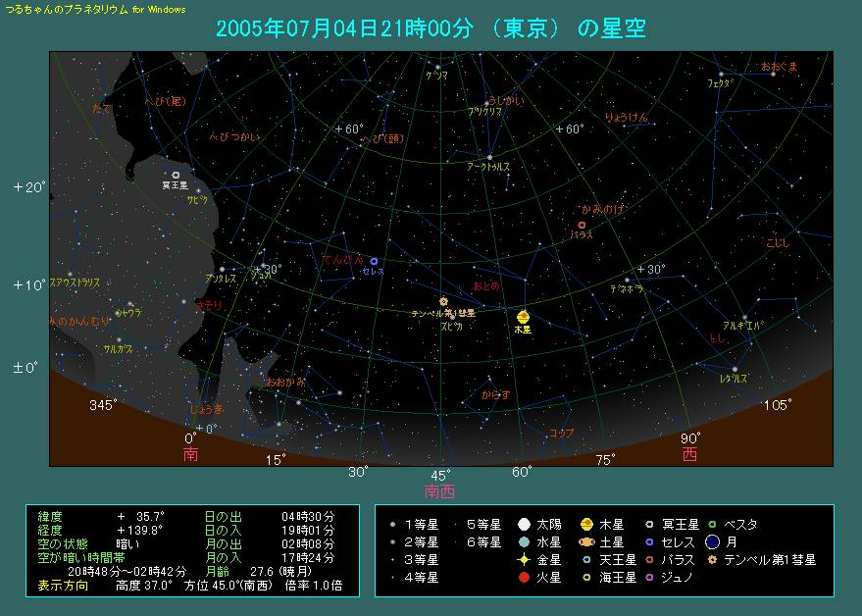Image resolution: width=862 pixels, height=616 pixels.
Task: Click the date and time title text
Action: [x=431, y=28]
